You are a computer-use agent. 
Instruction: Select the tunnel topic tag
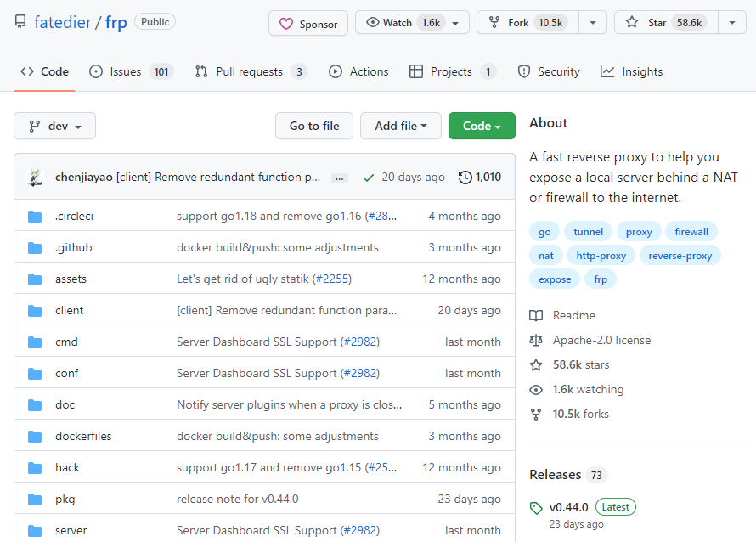click(x=587, y=231)
